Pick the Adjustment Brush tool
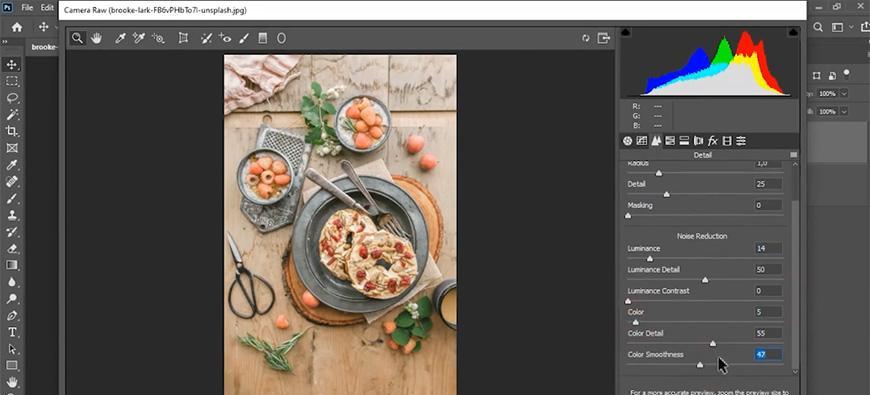The height and width of the screenshot is (395, 870). pyautogui.click(x=244, y=38)
